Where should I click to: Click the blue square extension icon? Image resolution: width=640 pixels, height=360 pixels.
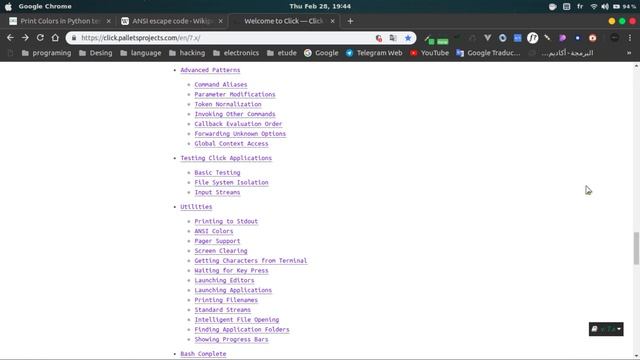coord(518,38)
